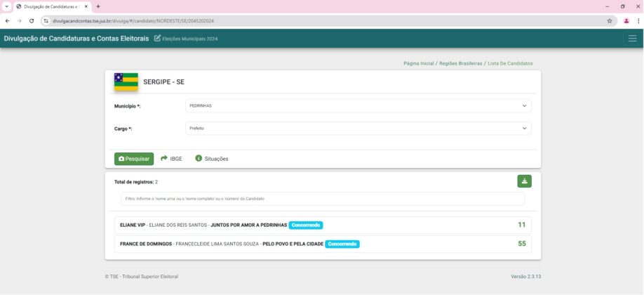Click Lista De Candidatos breadcrumb
The width and height of the screenshot is (644, 295).
[510, 63]
